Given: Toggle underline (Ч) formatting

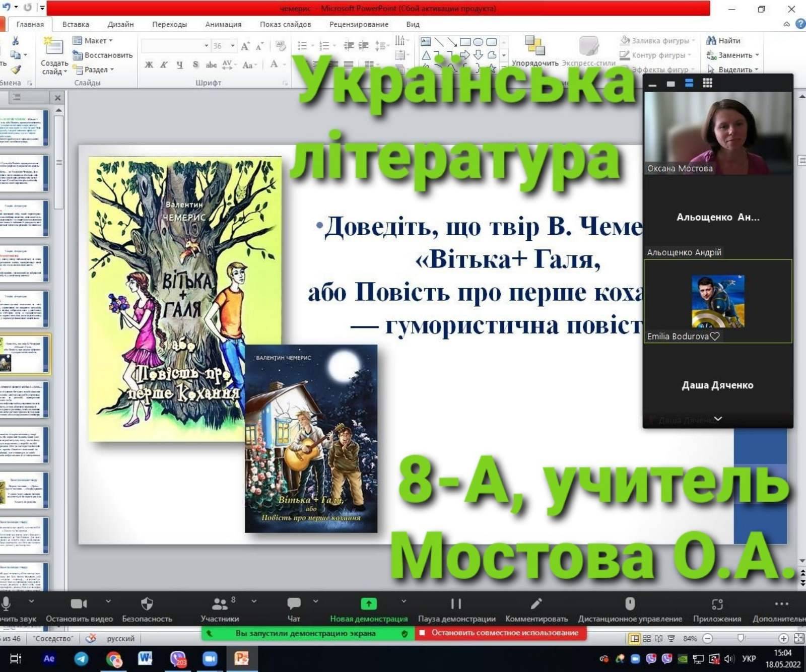Looking at the screenshot, I should (x=180, y=64).
